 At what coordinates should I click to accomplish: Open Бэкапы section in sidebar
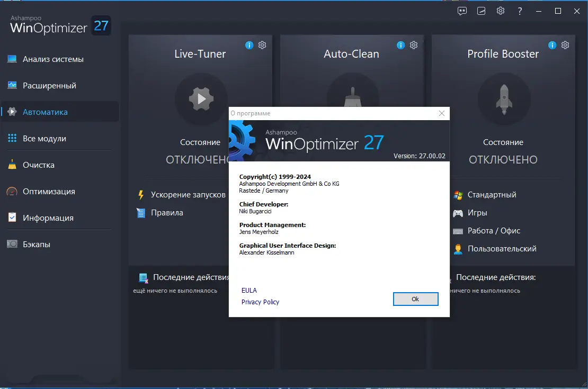(60, 245)
